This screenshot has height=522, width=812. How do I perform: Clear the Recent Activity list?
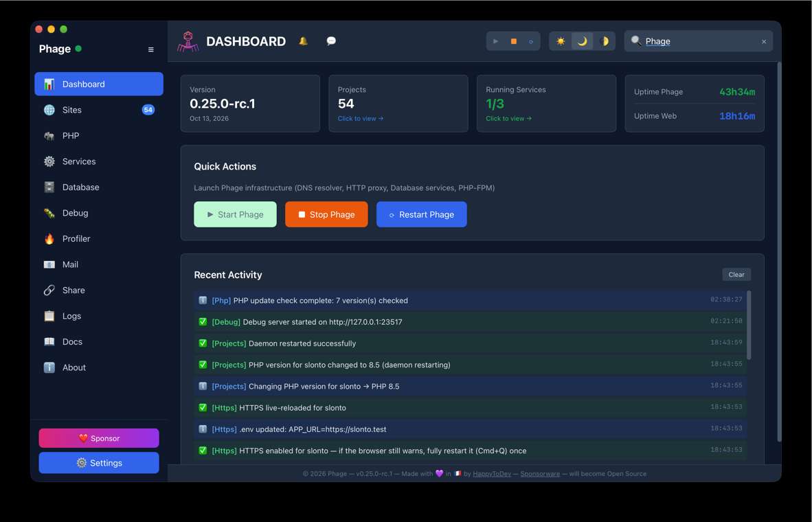(736, 275)
